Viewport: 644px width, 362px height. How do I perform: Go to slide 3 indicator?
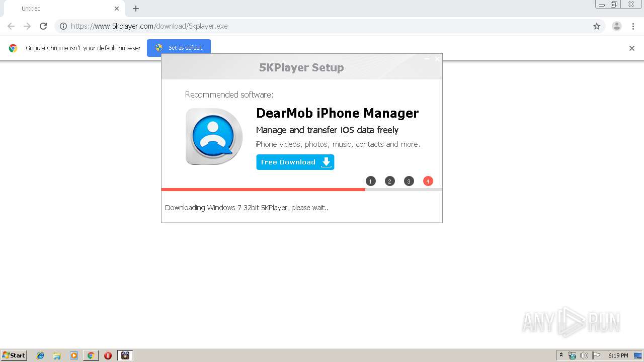click(409, 181)
